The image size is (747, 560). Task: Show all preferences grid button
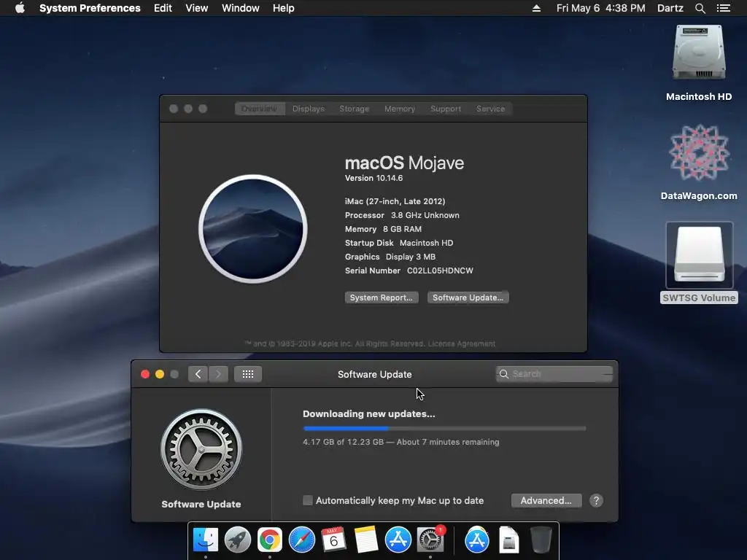click(x=248, y=374)
